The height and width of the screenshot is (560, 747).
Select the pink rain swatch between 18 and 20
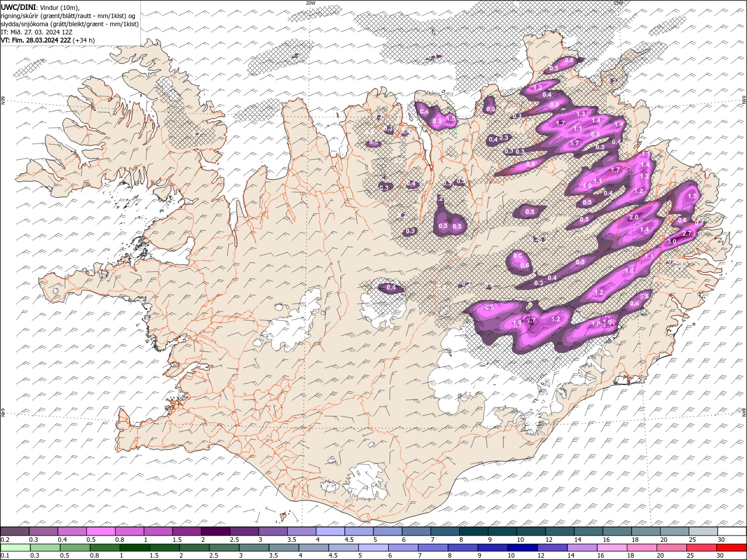coord(641,547)
